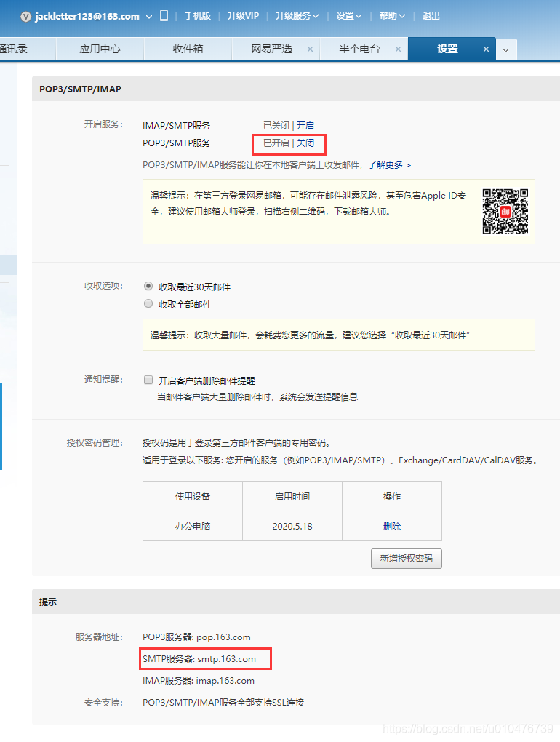Expand the 升级服务 dropdown menu
This screenshot has height=742, width=560.
(x=297, y=16)
